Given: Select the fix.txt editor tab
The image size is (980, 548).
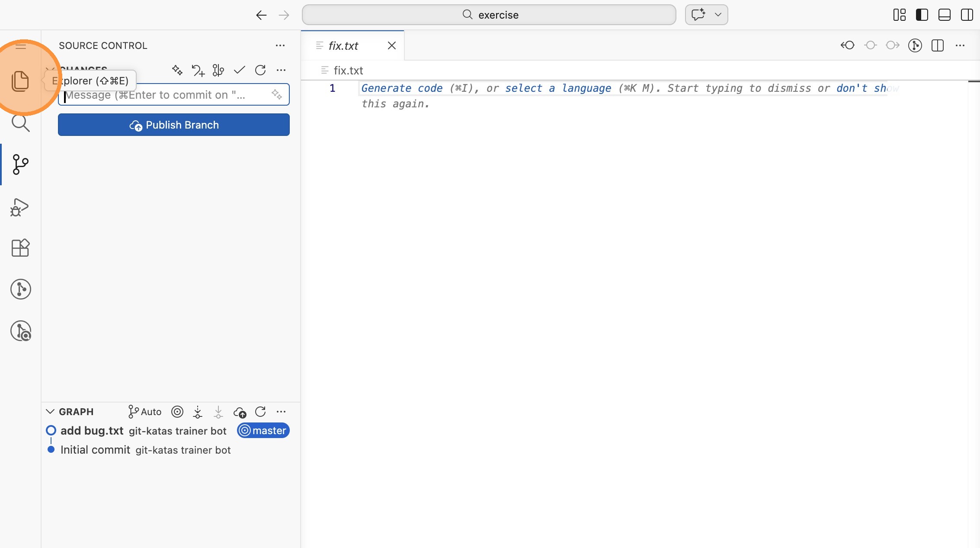Looking at the screenshot, I should [343, 45].
